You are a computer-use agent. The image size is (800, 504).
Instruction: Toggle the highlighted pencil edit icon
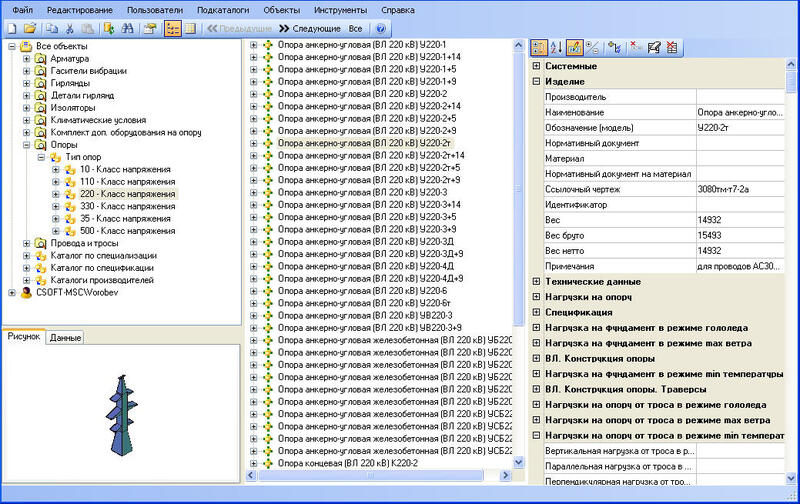coord(574,47)
